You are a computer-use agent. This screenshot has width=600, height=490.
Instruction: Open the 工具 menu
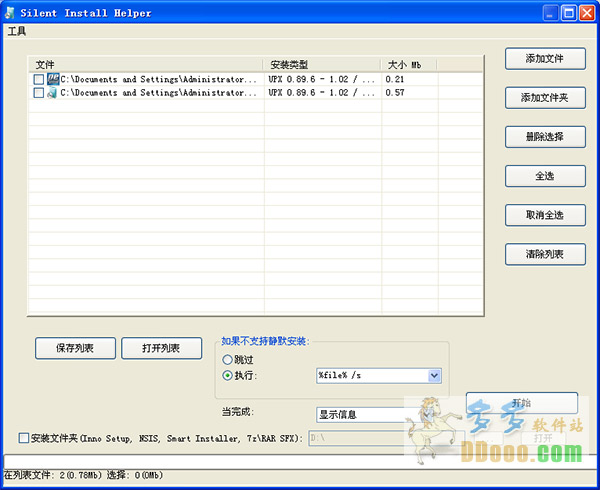click(x=17, y=31)
